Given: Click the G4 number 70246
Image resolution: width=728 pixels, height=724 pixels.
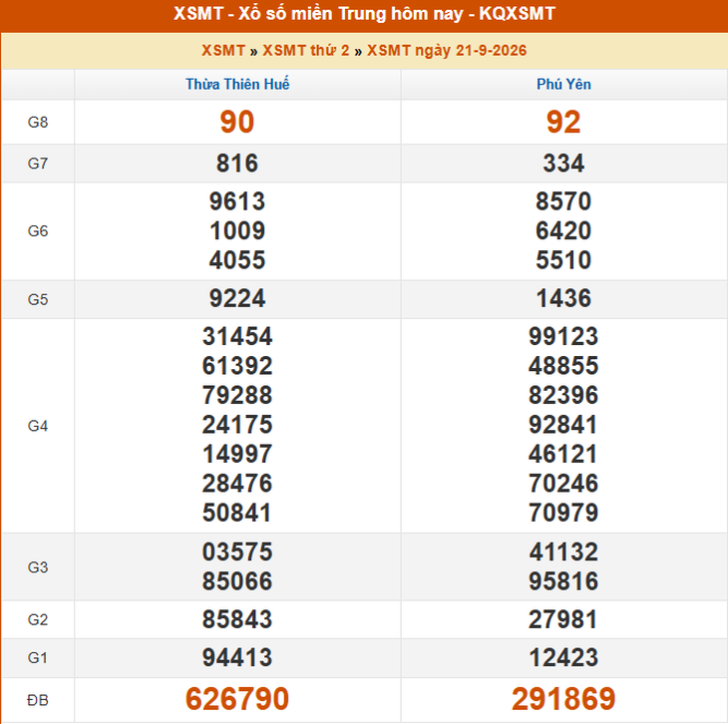Looking at the screenshot, I should (x=563, y=484).
